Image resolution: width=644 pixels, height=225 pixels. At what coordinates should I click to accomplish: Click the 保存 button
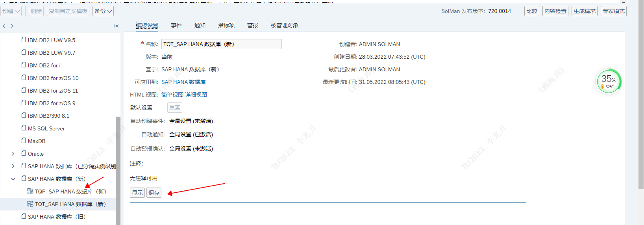tap(154, 193)
